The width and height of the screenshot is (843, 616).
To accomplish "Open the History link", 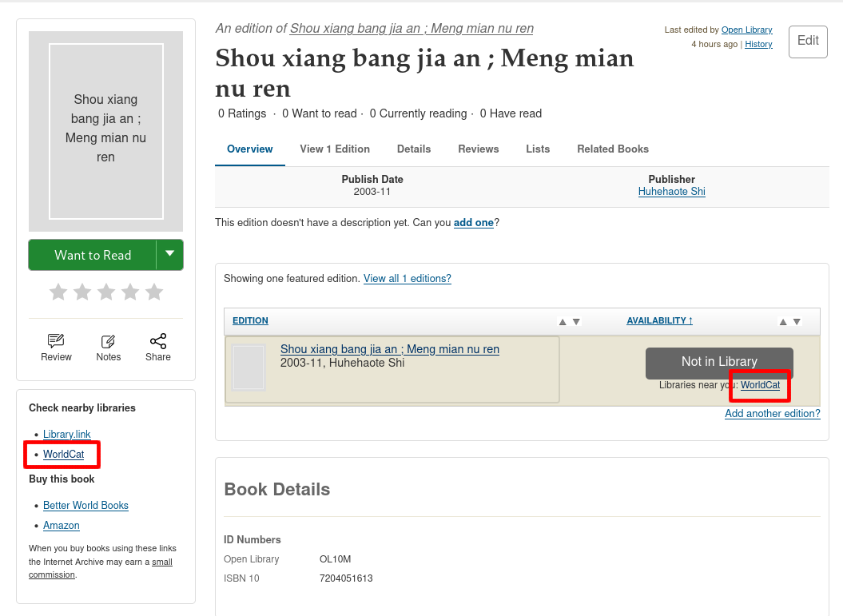I will [758, 44].
